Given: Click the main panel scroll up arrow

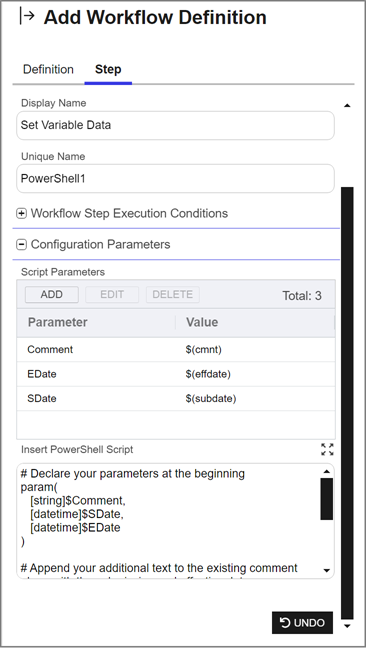Looking at the screenshot, I should click(x=347, y=106).
